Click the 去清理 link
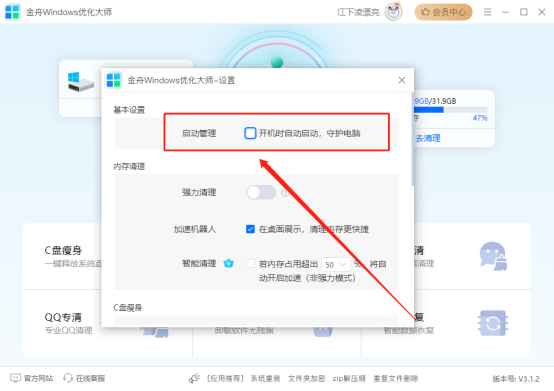The image size is (554, 391). click(428, 138)
